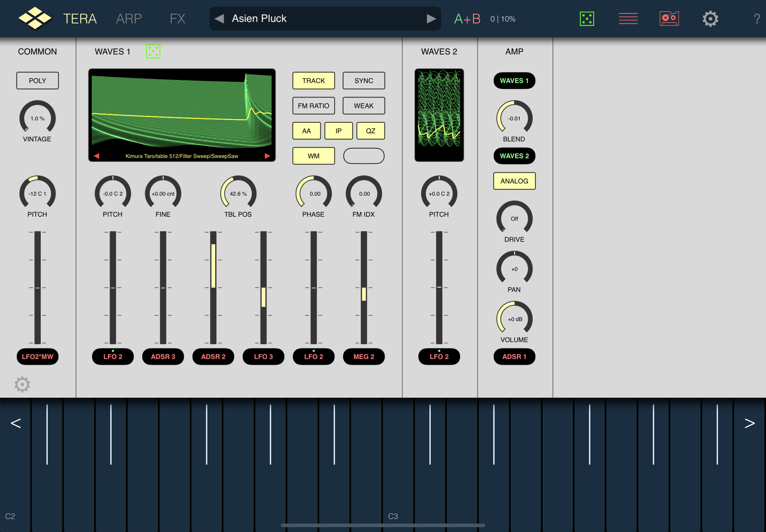Open help with the question mark

point(757,19)
